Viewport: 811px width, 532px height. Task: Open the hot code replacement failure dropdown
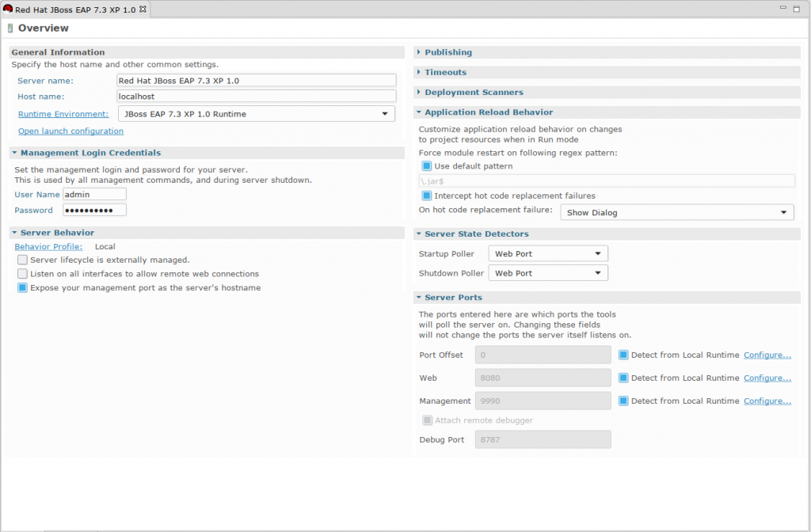[782, 212]
